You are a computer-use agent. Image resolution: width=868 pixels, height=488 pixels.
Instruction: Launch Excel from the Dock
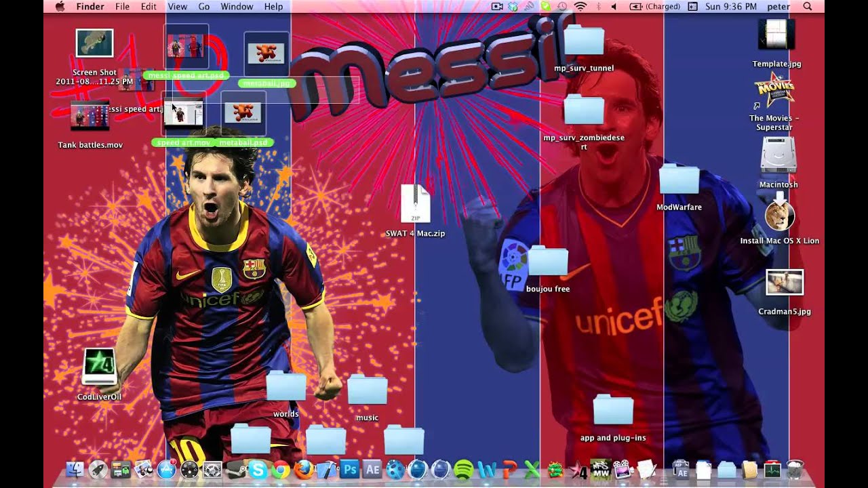(x=532, y=470)
